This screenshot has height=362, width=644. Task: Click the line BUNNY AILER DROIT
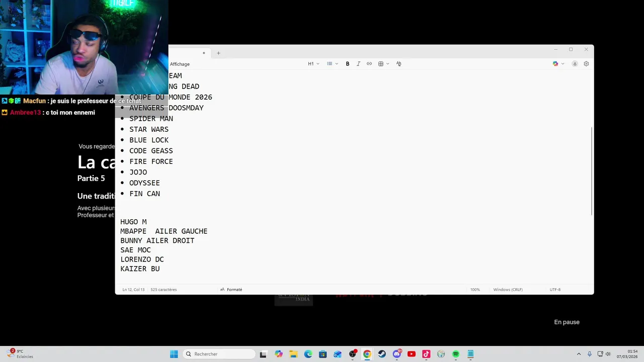(x=157, y=241)
